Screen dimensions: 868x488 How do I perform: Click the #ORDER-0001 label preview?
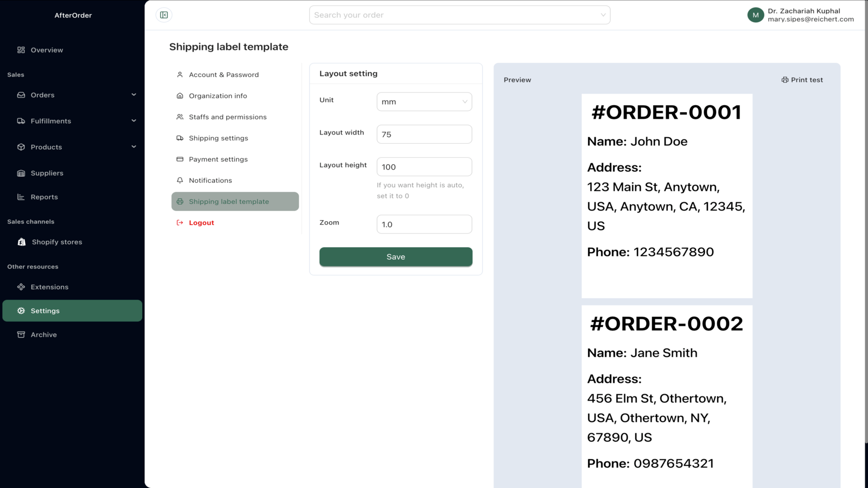[667, 196]
